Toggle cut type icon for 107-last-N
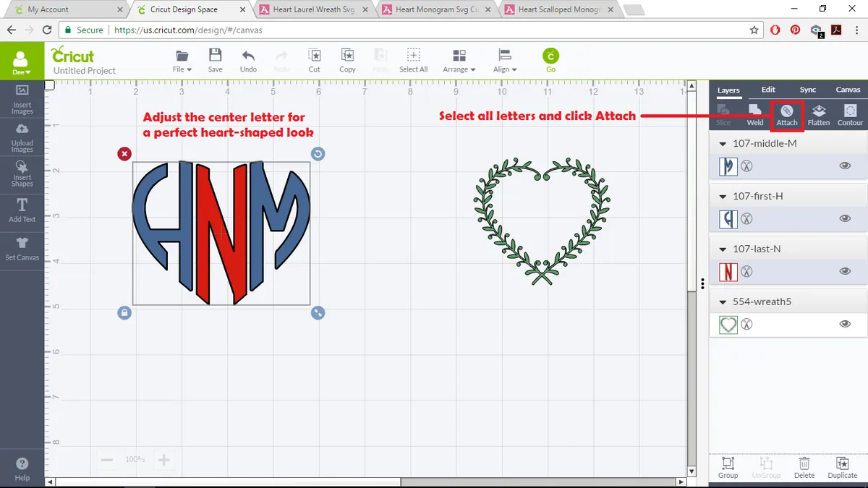Viewport: 868px width, 488px height. click(747, 271)
